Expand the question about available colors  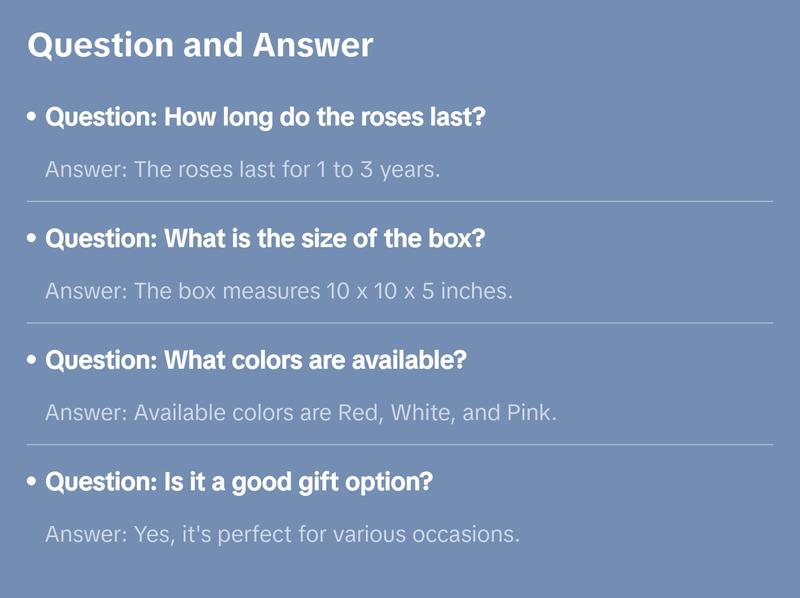coord(256,360)
